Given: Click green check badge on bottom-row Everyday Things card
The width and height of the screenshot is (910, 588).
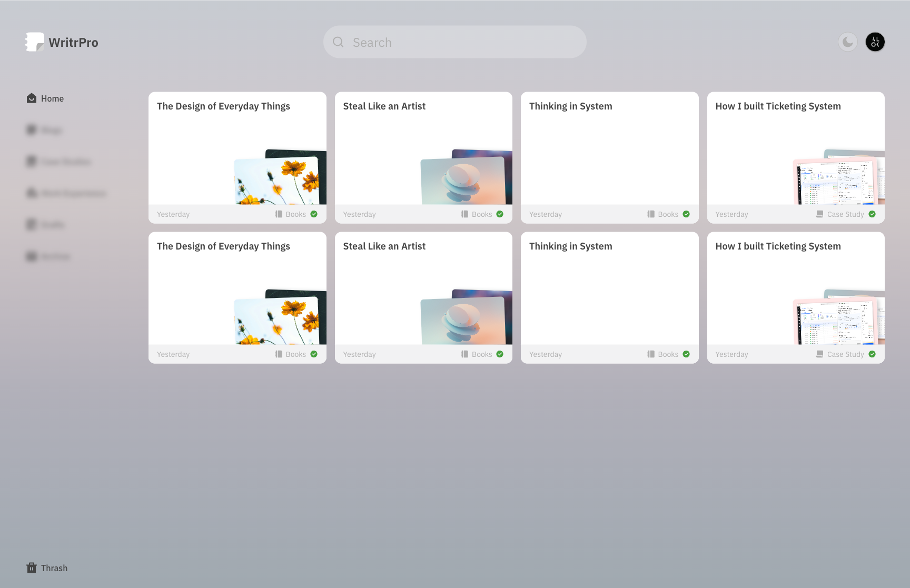Looking at the screenshot, I should pos(314,354).
